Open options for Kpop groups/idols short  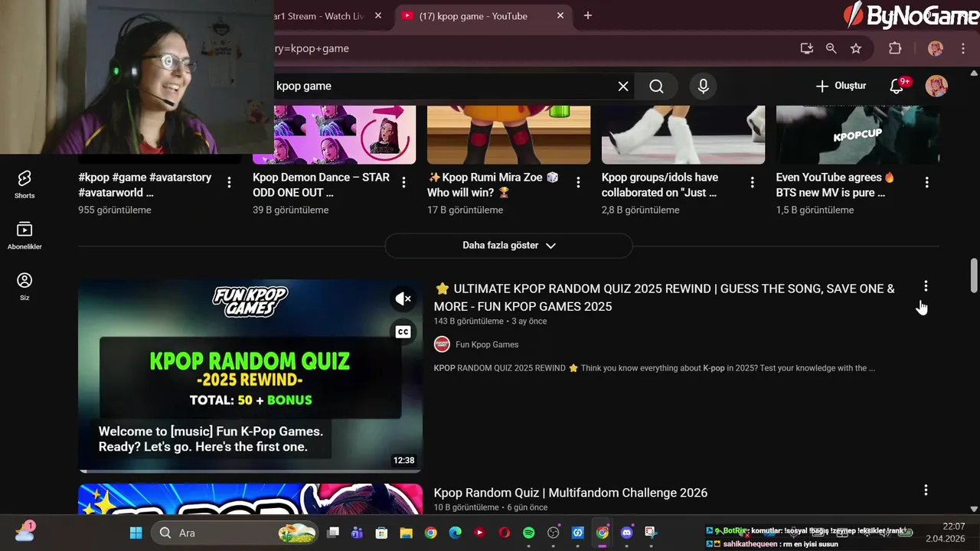(753, 182)
